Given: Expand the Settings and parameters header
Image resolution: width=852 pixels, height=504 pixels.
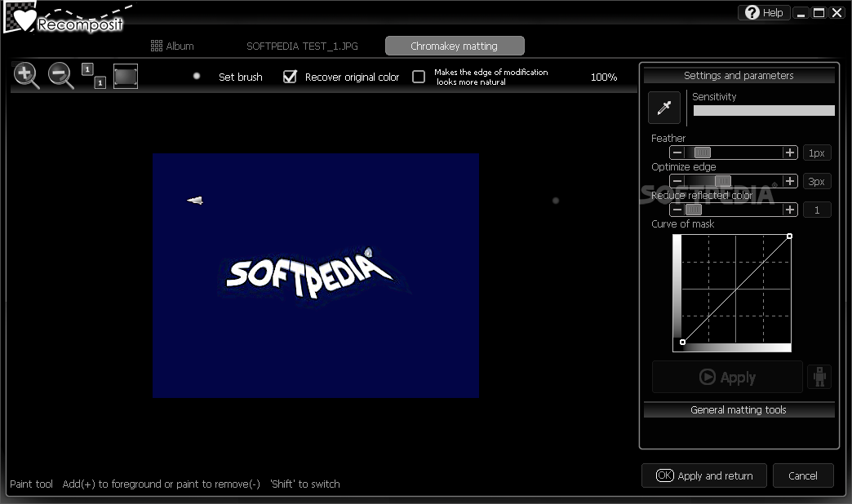Looking at the screenshot, I should click(739, 76).
